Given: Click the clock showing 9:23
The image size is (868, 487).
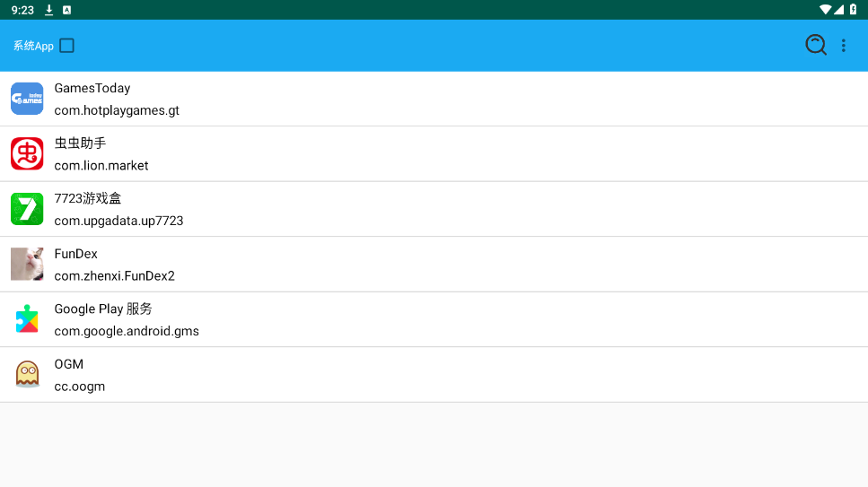Looking at the screenshot, I should pyautogui.click(x=22, y=10).
